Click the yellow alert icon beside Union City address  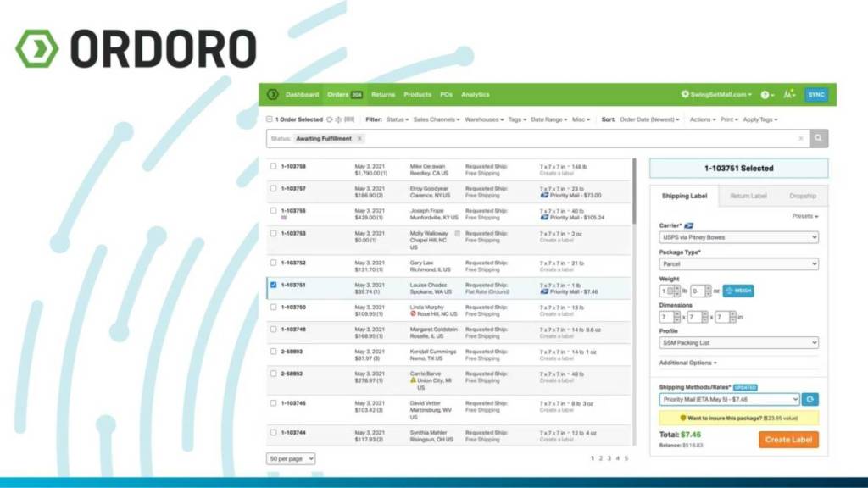click(x=413, y=380)
